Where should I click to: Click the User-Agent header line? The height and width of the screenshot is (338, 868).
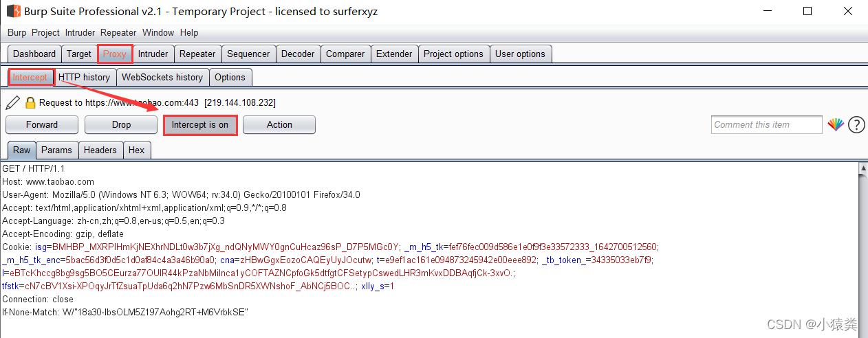tap(181, 195)
